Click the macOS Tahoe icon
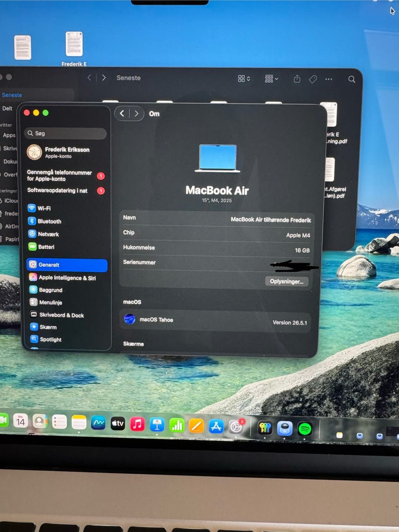399x532 pixels. pos(130,319)
